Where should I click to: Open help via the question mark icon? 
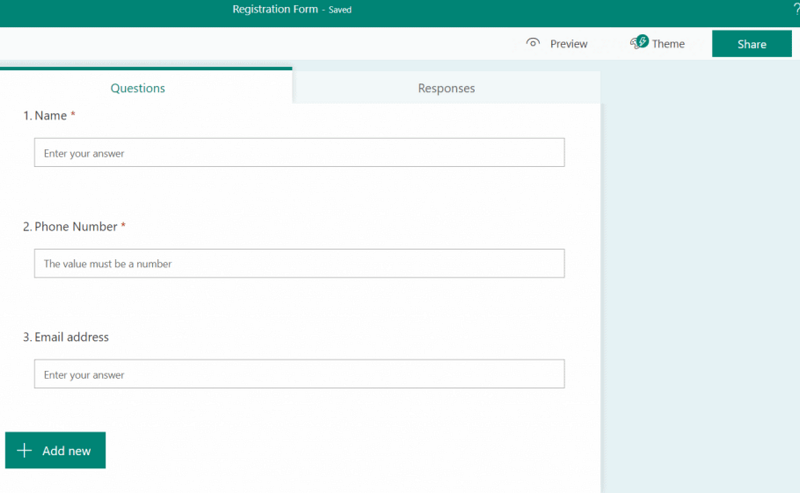796,8
